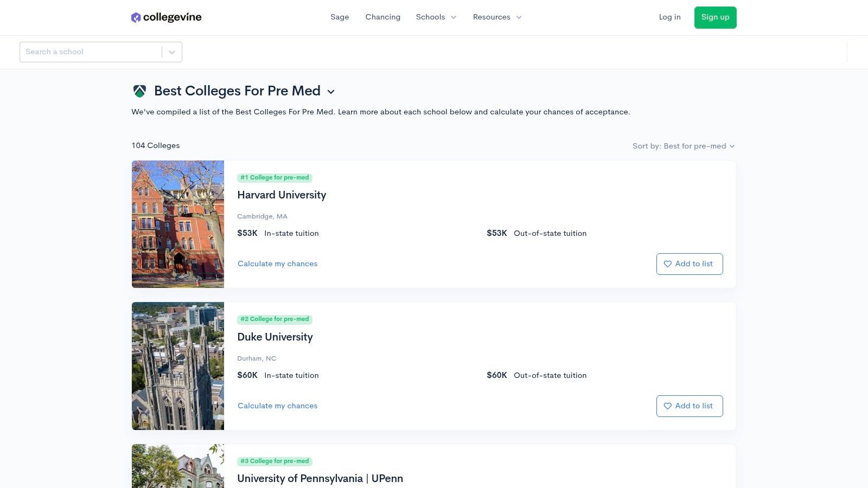This screenshot has height=488, width=868.
Task: Click the heart icon in Duke's Add to list button
Action: (x=668, y=406)
